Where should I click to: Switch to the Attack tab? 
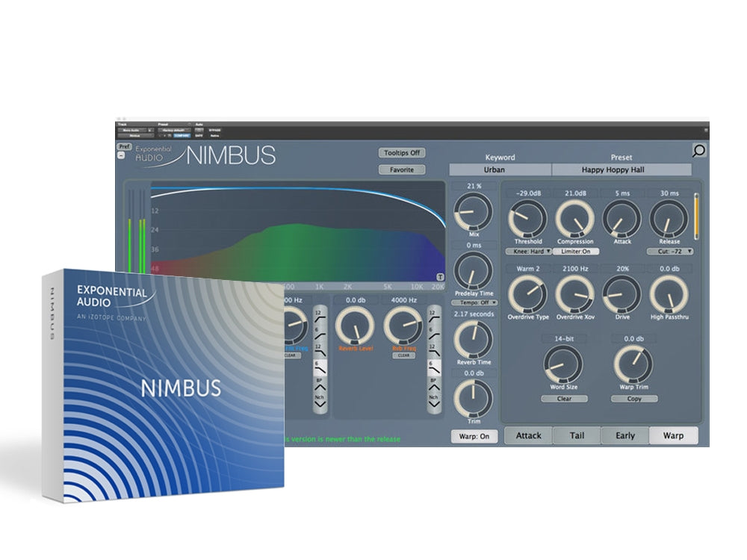[528, 435]
